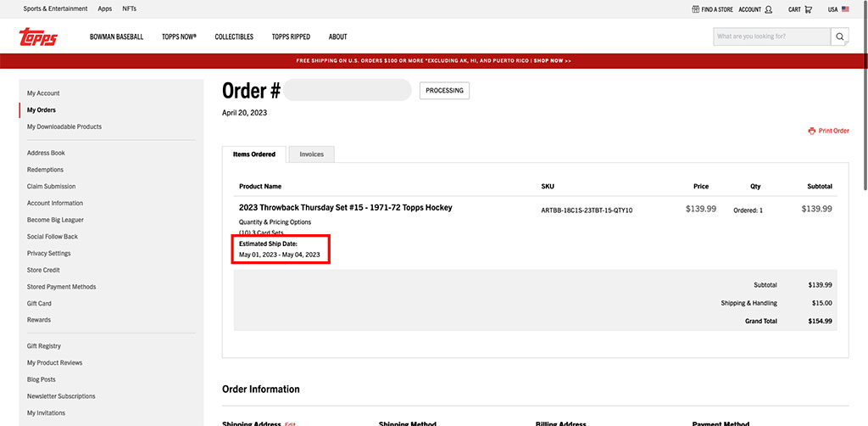This screenshot has height=426, width=868.
Task: Click the Find a Store icon
Action: (695, 9)
